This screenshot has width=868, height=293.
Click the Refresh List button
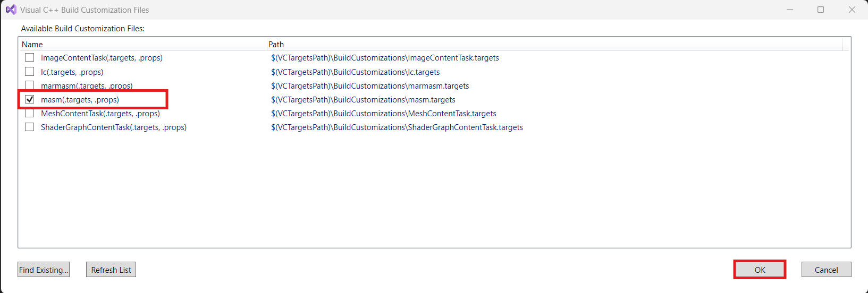pos(111,270)
